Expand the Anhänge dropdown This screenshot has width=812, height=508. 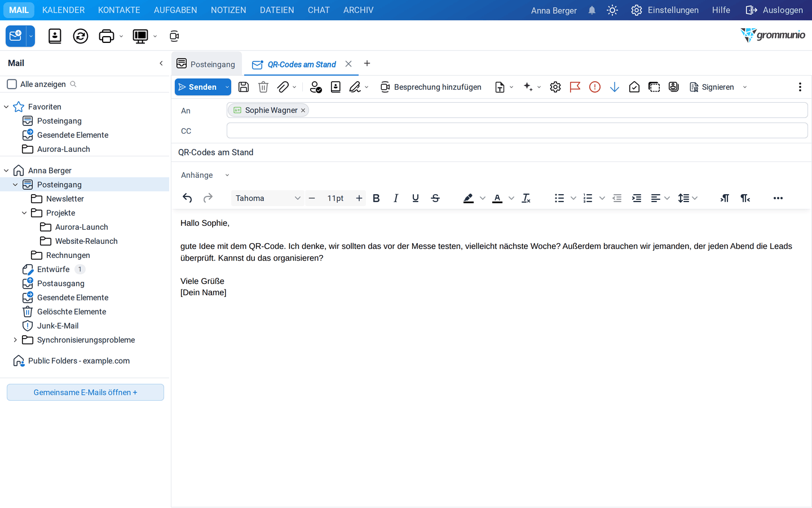click(x=227, y=176)
